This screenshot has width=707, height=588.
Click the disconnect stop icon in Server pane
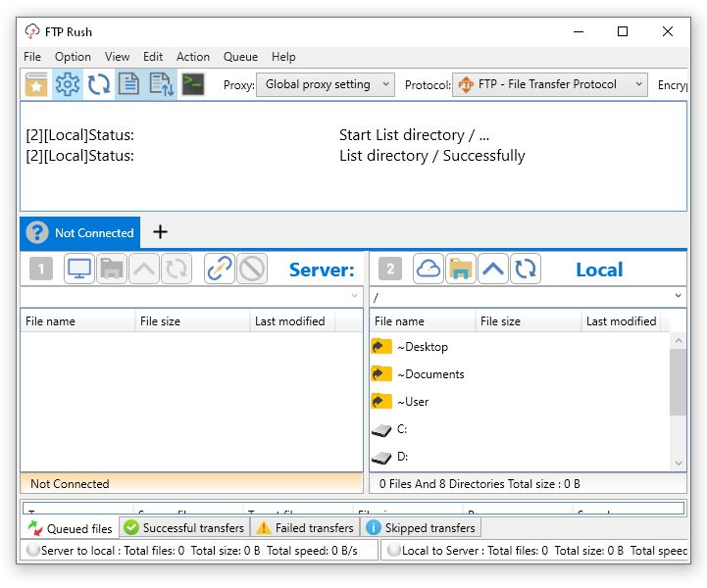[252, 269]
